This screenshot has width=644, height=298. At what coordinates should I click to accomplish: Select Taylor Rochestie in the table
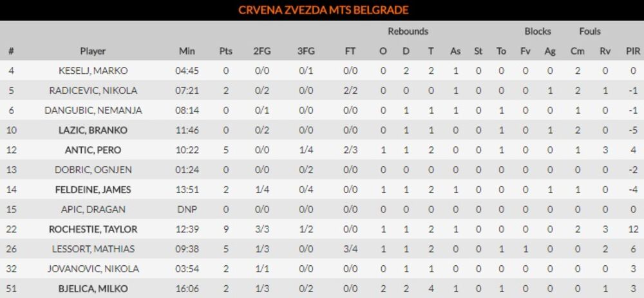coord(93,229)
